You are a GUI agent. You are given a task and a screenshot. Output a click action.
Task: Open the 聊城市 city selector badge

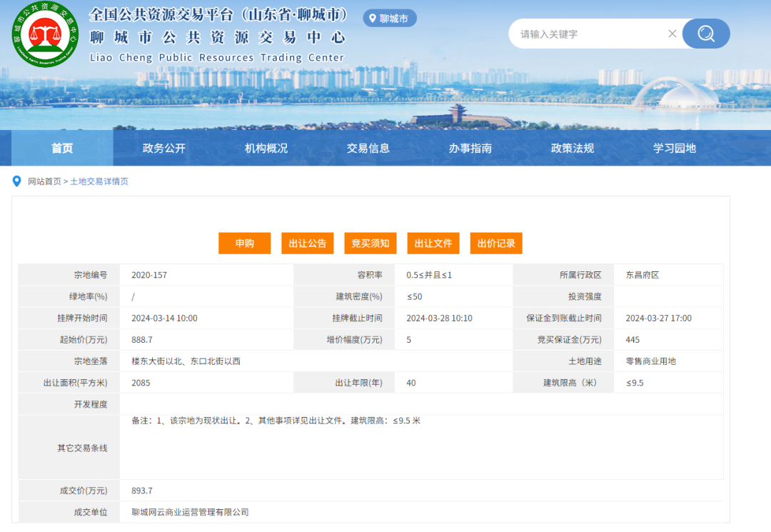coord(390,18)
